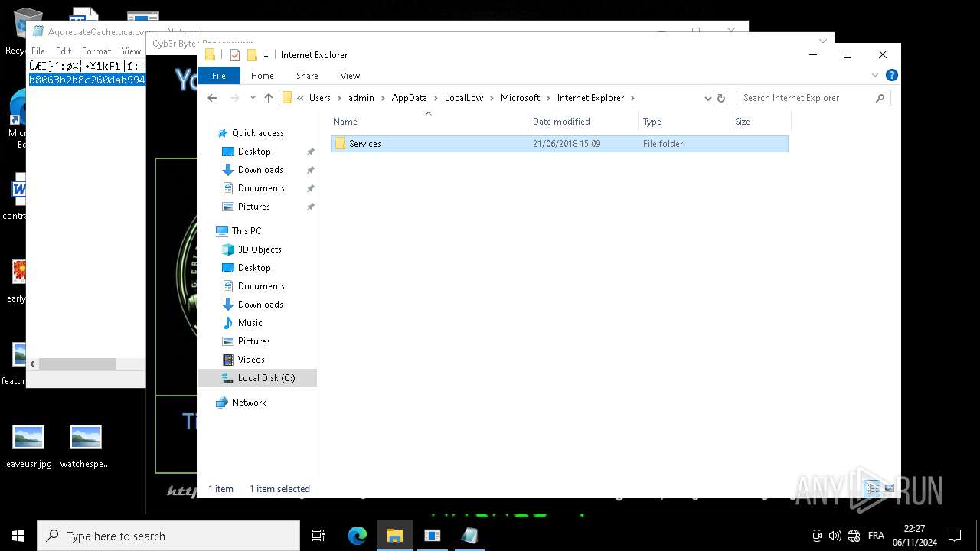The height and width of the screenshot is (551, 980).
Task: Open the volume control tray icon
Action: tap(835, 536)
